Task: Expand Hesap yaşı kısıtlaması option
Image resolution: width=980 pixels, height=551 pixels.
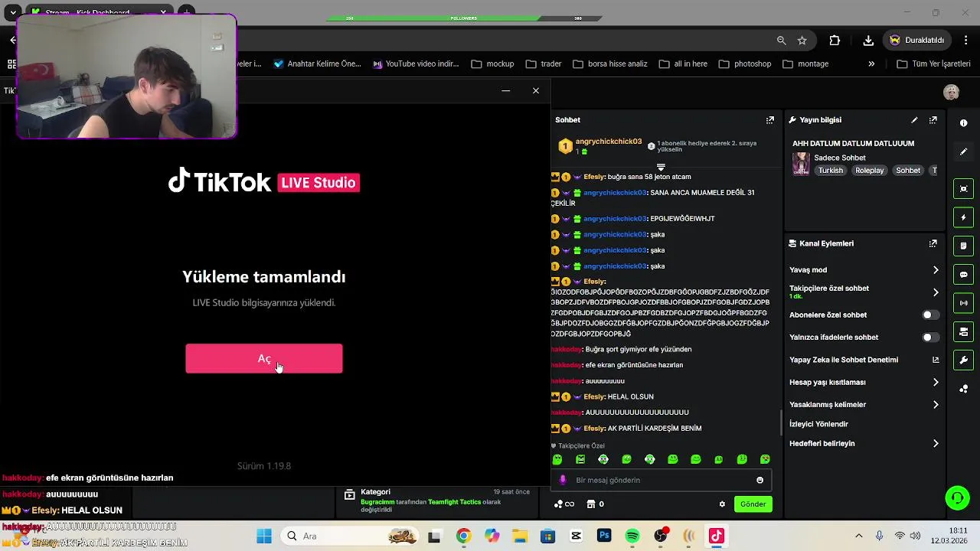Action: click(x=935, y=383)
